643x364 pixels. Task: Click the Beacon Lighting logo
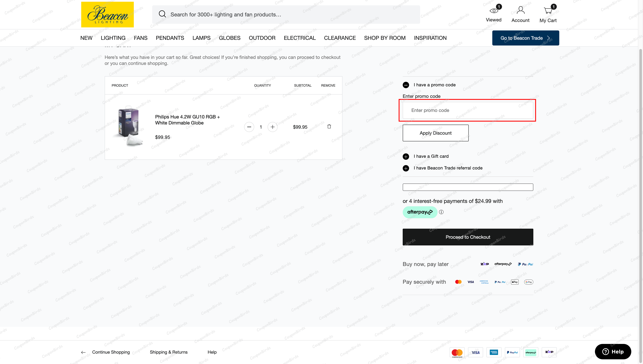click(107, 15)
